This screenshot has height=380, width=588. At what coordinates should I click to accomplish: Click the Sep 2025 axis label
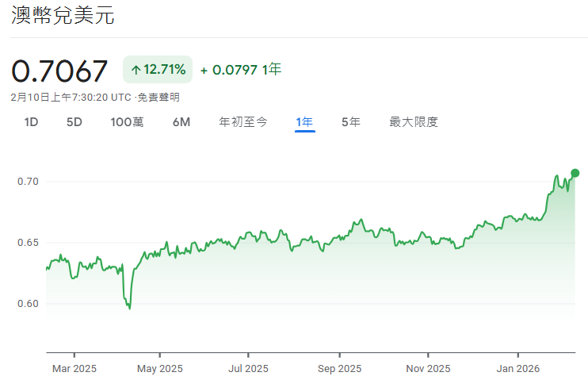(340, 369)
